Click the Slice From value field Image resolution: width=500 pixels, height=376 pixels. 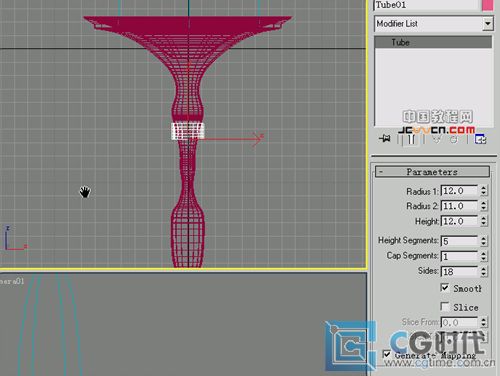459,322
